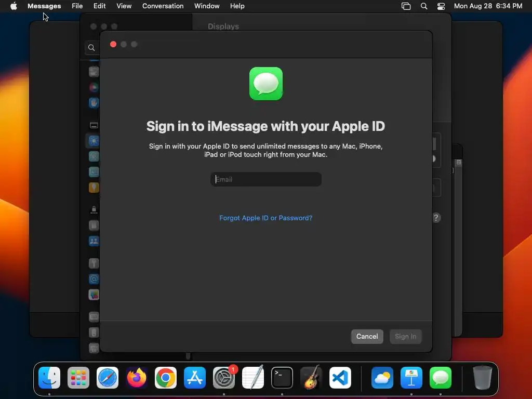Open Forgot Apple ID or Password link
The width and height of the screenshot is (532, 399).
click(265, 218)
